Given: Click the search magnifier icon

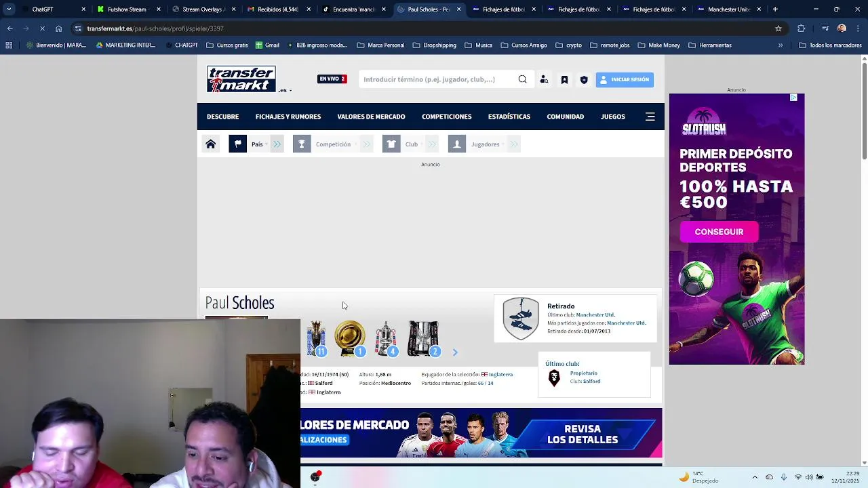Looking at the screenshot, I should tap(522, 79).
